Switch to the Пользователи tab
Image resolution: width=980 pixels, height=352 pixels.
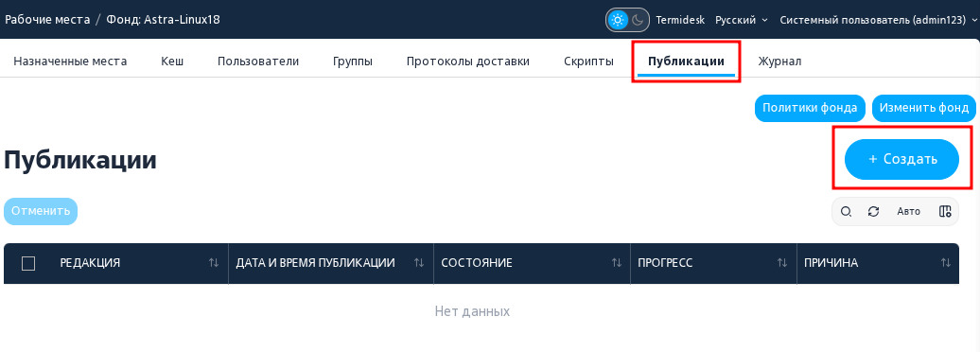[258, 62]
